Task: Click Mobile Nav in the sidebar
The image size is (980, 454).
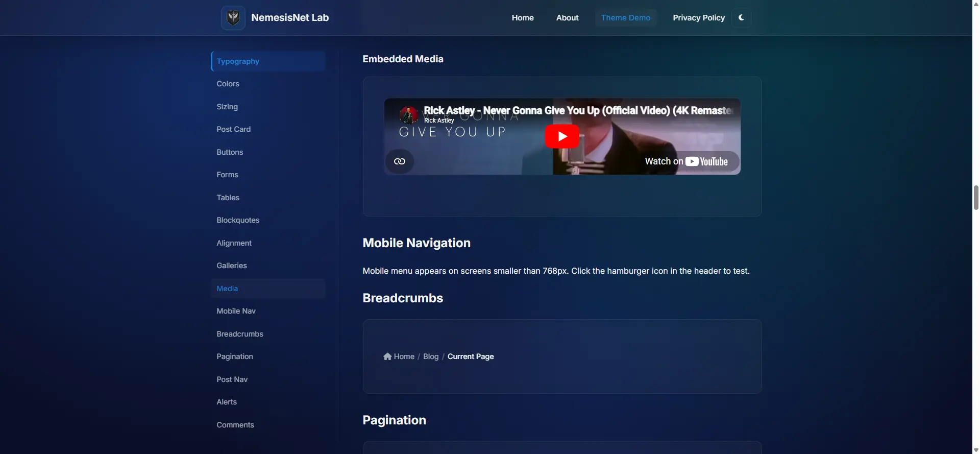Action: coord(268,311)
